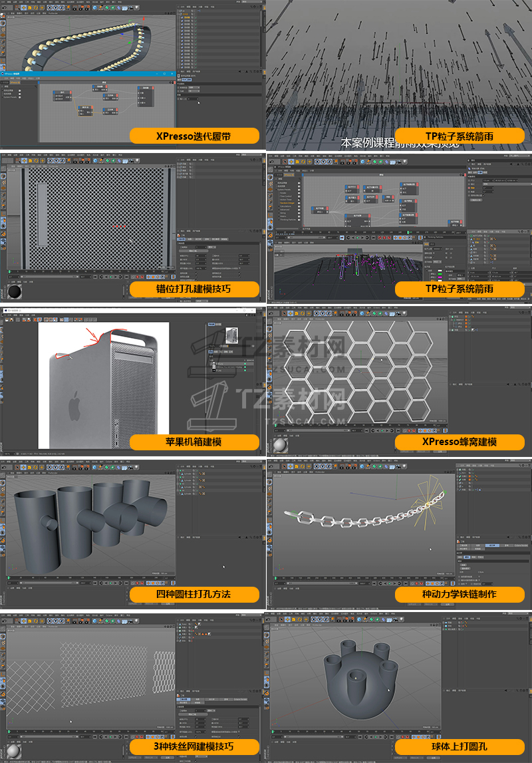The width and height of the screenshot is (532, 763).
Task: Select material sphere in 3种铁丝网建模技巧 panel
Action: click(14, 751)
